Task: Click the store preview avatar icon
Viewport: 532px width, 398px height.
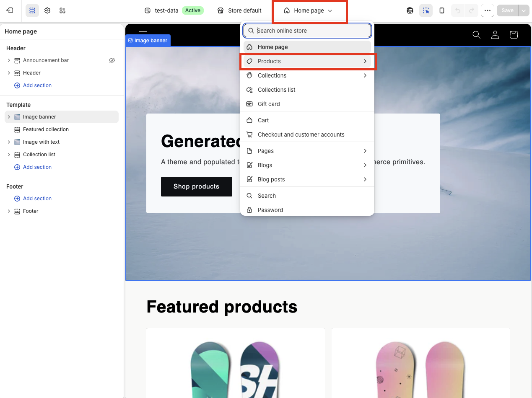Action: (410, 10)
